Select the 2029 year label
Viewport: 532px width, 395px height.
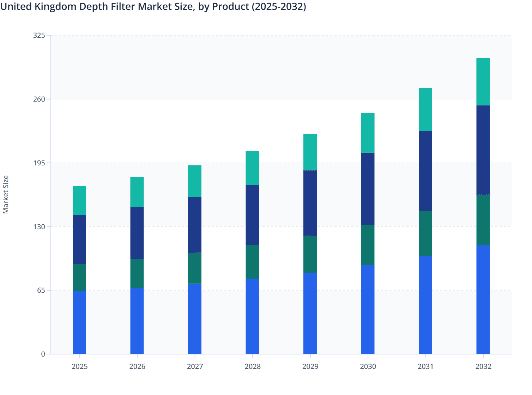pos(310,366)
